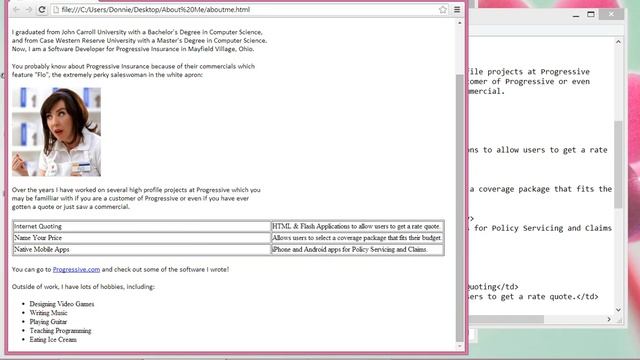
Task: Click the editor line "a coverage package that fits the"
Action: click(x=540, y=189)
